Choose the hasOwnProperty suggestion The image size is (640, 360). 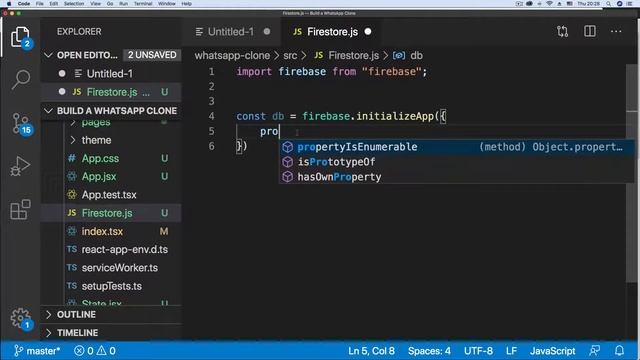[x=456, y=177]
